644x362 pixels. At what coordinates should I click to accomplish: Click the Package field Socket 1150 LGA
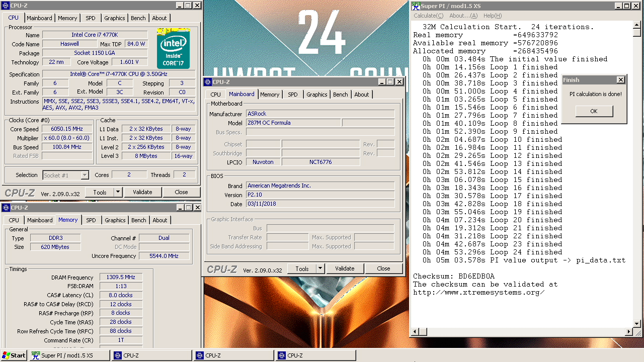coord(95,53)
